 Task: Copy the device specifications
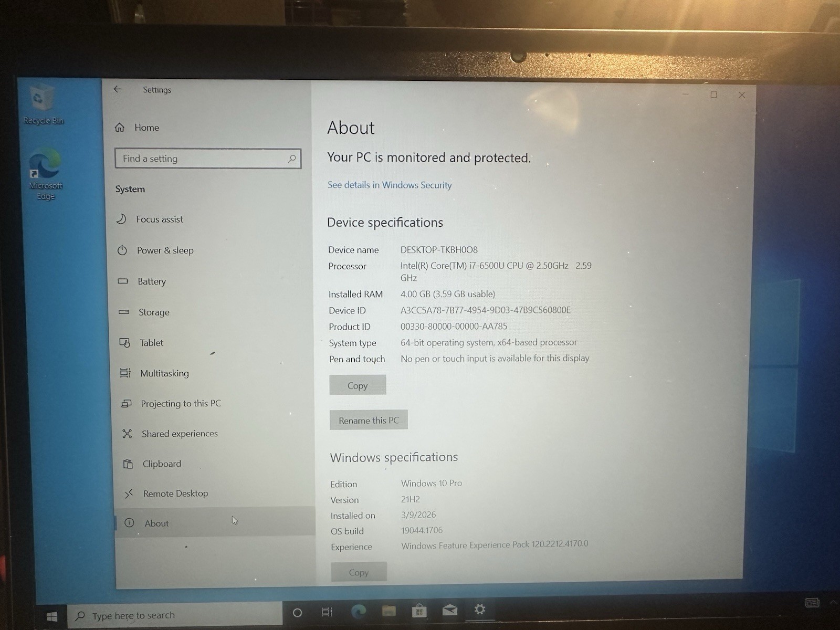coord(358,385)
